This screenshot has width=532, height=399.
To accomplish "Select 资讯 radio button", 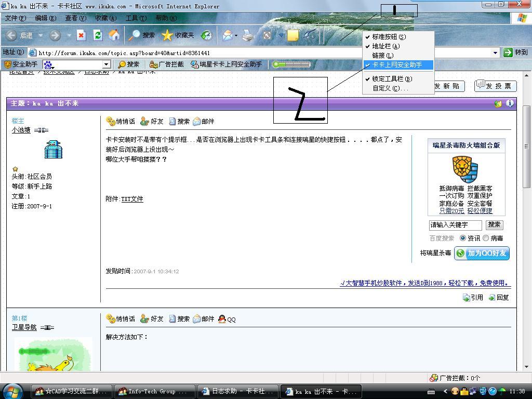I will point(463,238).
